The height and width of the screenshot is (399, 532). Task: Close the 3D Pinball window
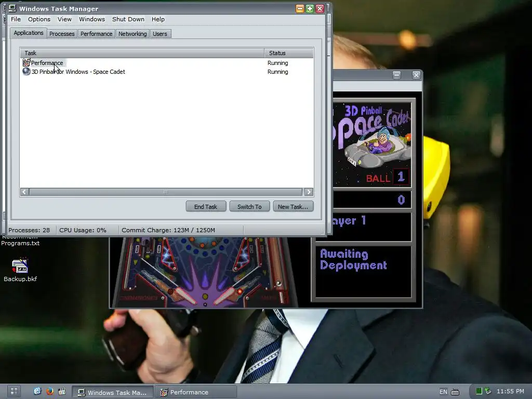tap(416, 75)
